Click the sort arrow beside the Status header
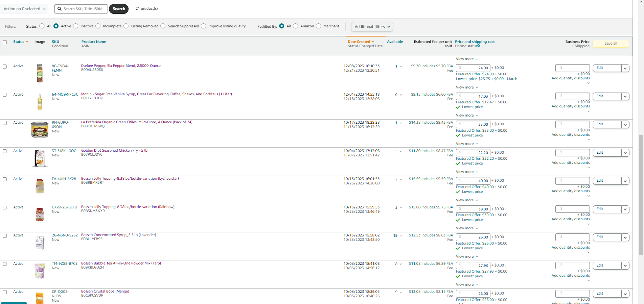 [x=27, y=42]
